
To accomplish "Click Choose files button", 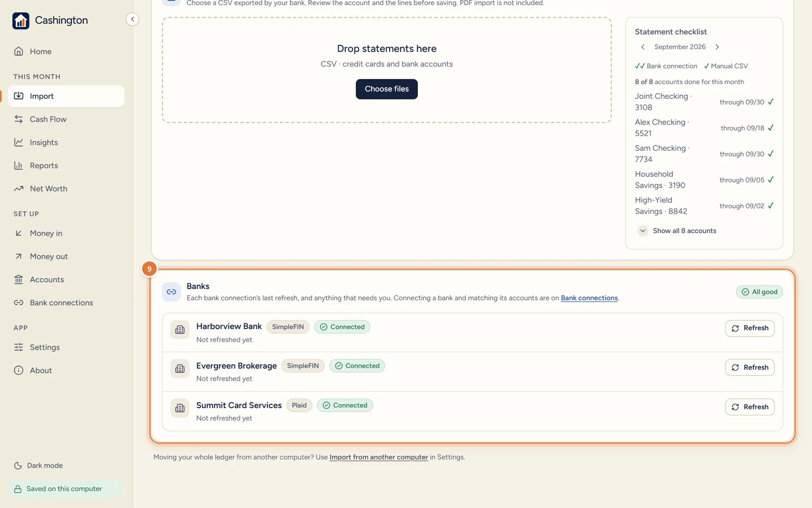I will [x=387, y=89].
